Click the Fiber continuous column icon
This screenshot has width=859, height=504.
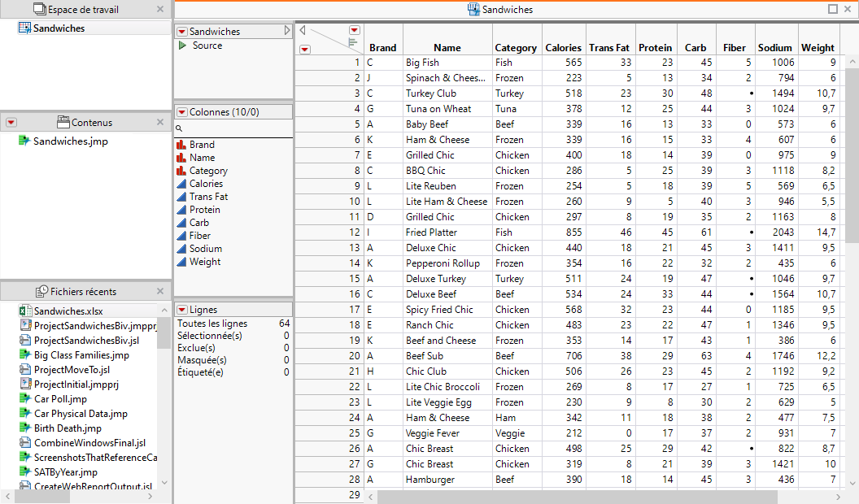(181, 236)
